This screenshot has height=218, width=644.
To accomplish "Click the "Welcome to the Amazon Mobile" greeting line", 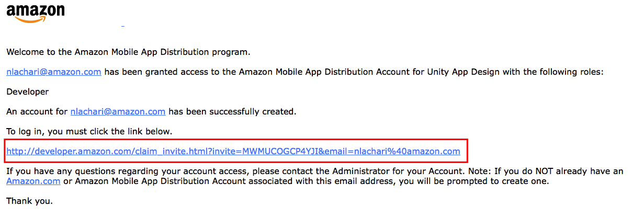I will click(x=128, y=52).
